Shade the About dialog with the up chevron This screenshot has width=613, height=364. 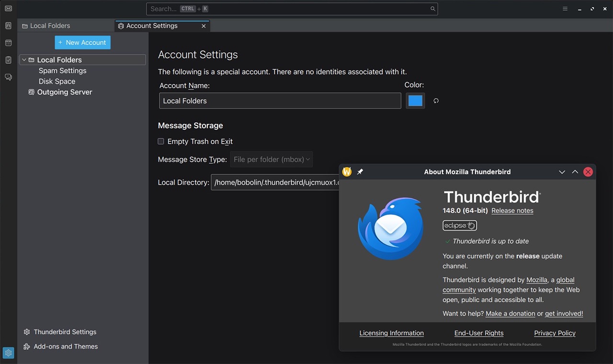pyautogui.click(x=575, y=171)
